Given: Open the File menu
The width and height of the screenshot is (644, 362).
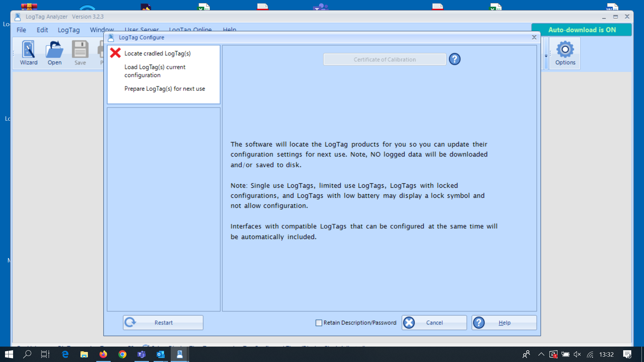Looking at the screenshot, I should (21, 30).
